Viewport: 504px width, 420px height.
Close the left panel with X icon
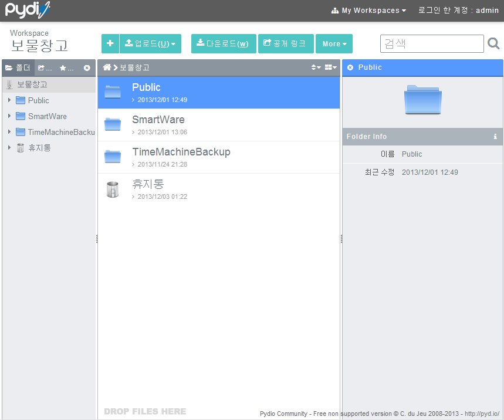tap(87, 68)
